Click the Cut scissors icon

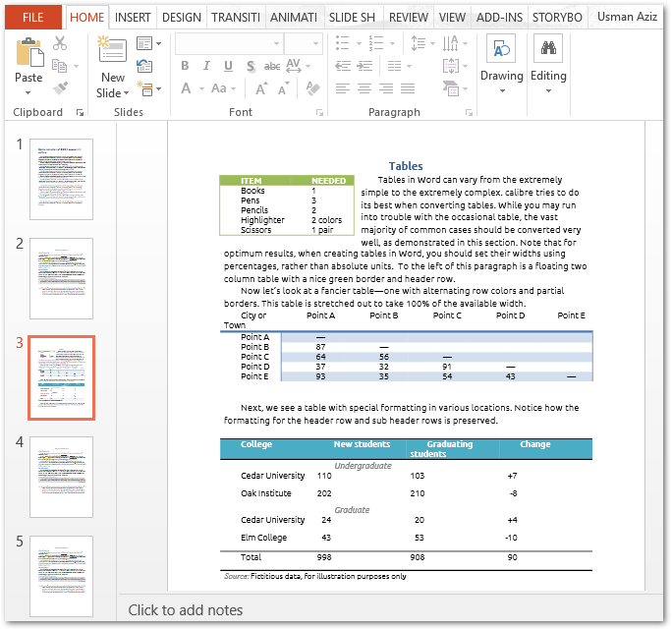(60, 43)
